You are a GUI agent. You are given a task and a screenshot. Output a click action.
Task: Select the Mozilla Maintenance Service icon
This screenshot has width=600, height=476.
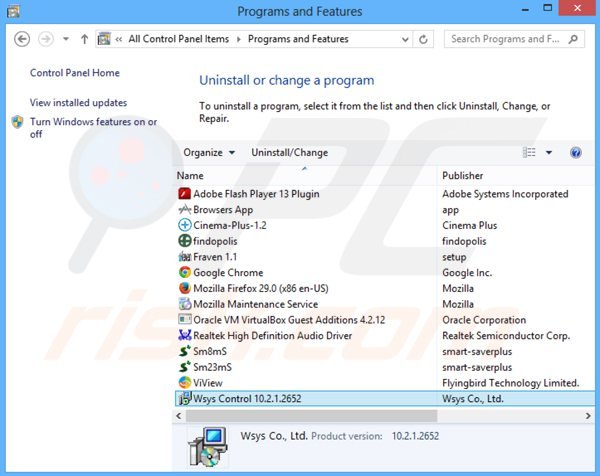(x=184, y=304)
